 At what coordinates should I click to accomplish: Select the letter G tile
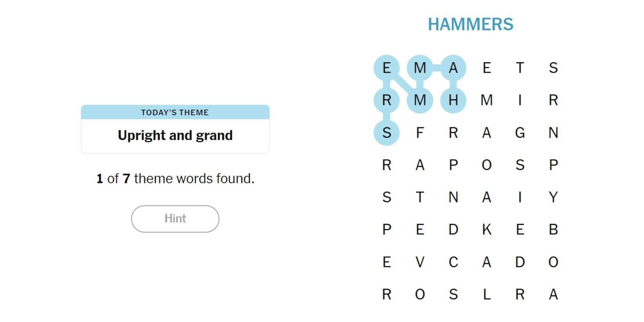click(x=519, y=133)
